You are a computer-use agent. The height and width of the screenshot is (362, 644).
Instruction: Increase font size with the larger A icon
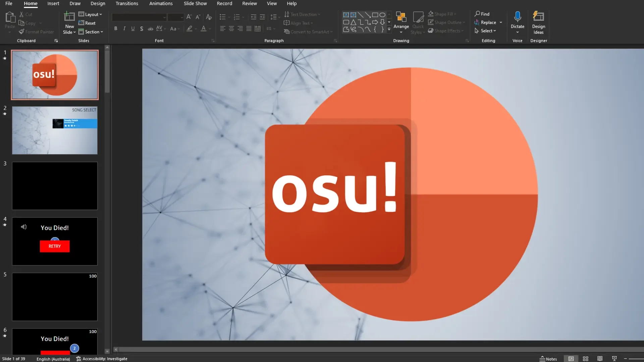coord(189,17)
